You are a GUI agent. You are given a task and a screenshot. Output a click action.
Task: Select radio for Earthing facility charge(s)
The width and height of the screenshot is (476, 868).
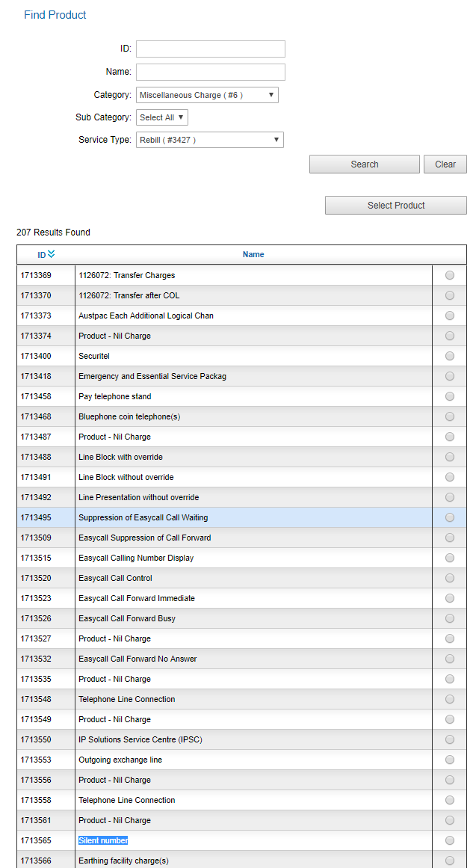(450, 861)
